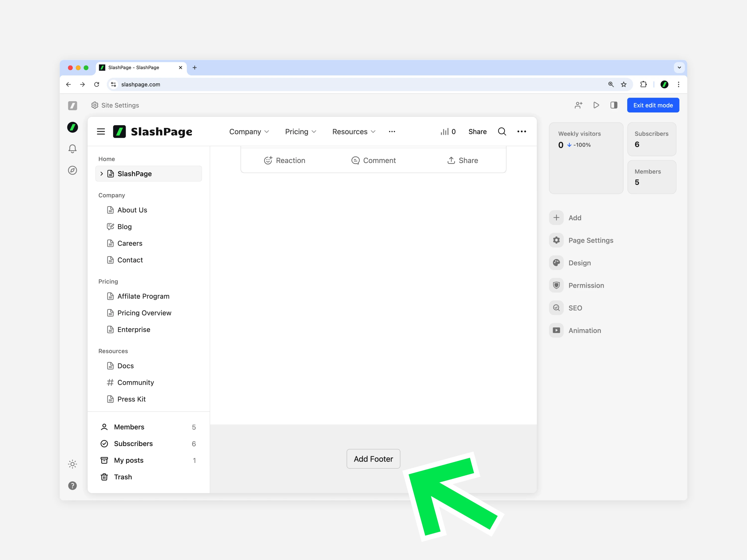Open My posts

[148, 460]
